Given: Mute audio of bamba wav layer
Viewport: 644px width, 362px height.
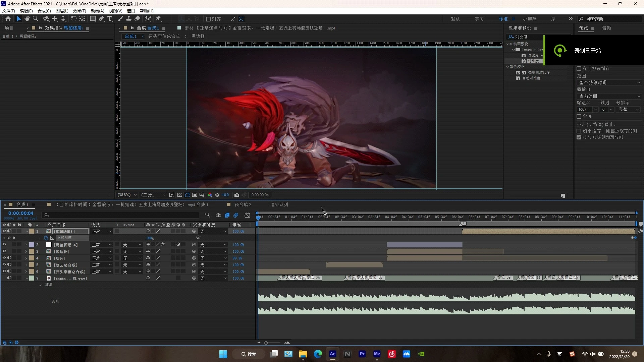Looking at the screenshot, I should [9, 278].
